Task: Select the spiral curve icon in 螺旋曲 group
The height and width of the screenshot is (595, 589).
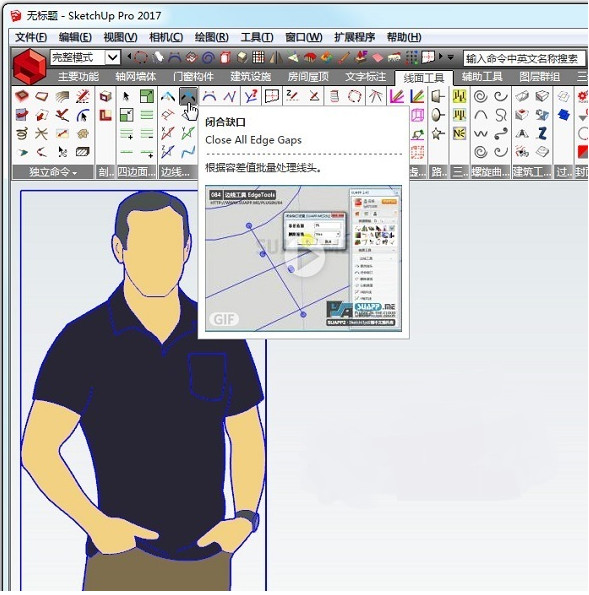Action: click(480, 96)
